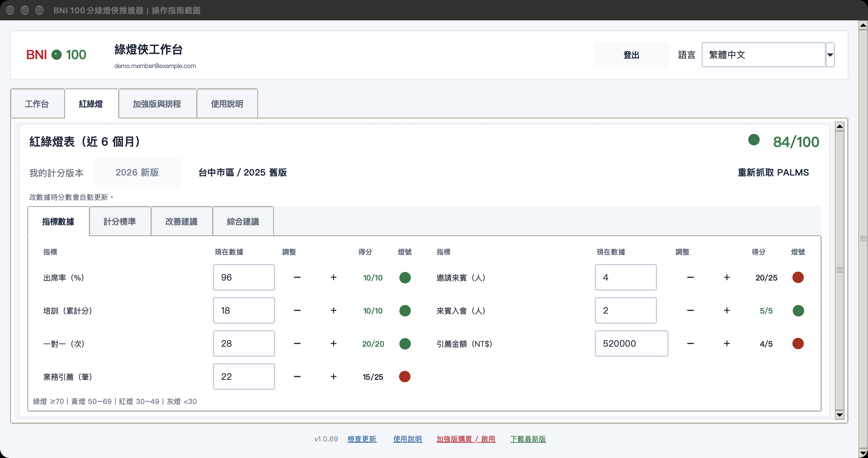Click 重新抓取 PALMS button

tap(773, 172)
